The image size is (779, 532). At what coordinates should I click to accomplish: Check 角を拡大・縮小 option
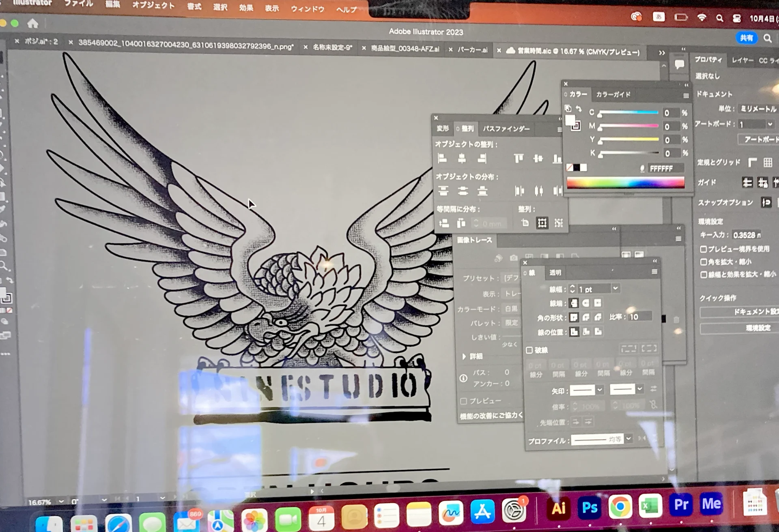point(704,262)
